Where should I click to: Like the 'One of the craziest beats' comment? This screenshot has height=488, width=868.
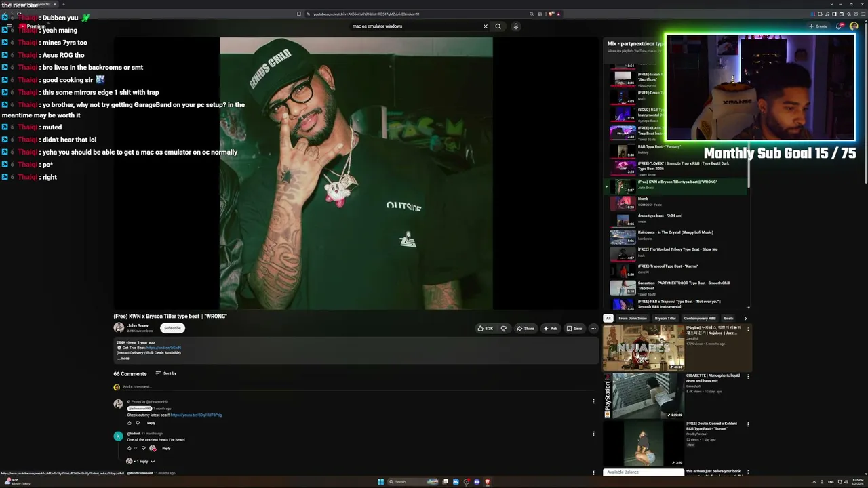(x=130, y=448)
